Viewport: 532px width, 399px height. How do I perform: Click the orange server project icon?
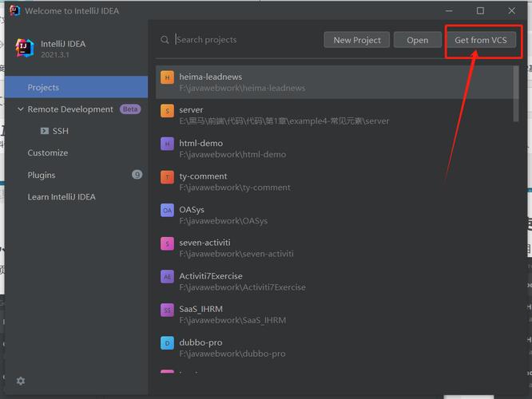coord(167,111)
